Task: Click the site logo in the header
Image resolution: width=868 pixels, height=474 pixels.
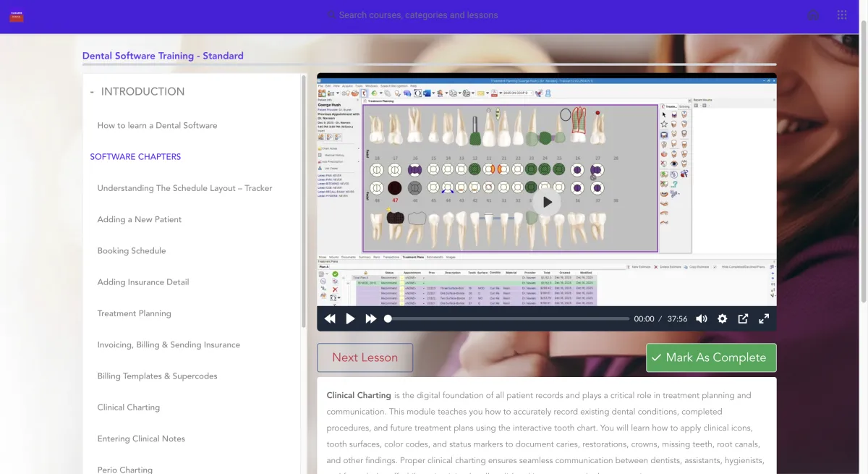Action: pos(17,15)
